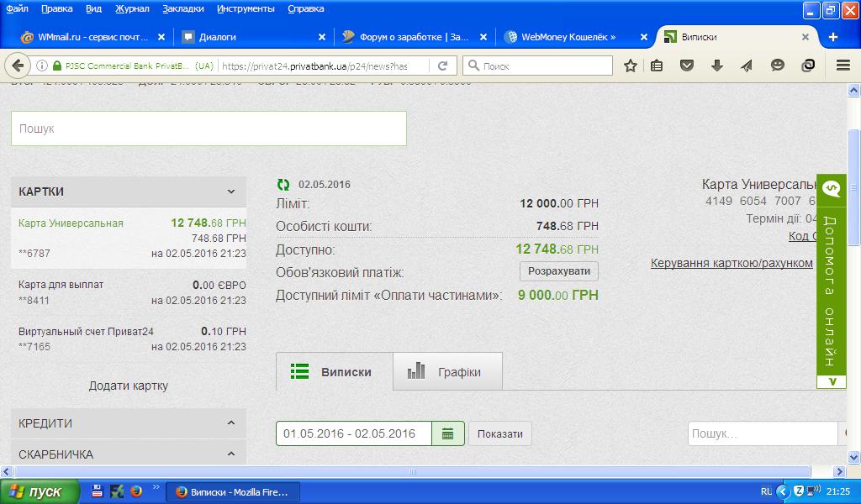This screenshot has height=504, width=861.
Task: Bookmark this page with the star icon
Action: click(630, 66)
